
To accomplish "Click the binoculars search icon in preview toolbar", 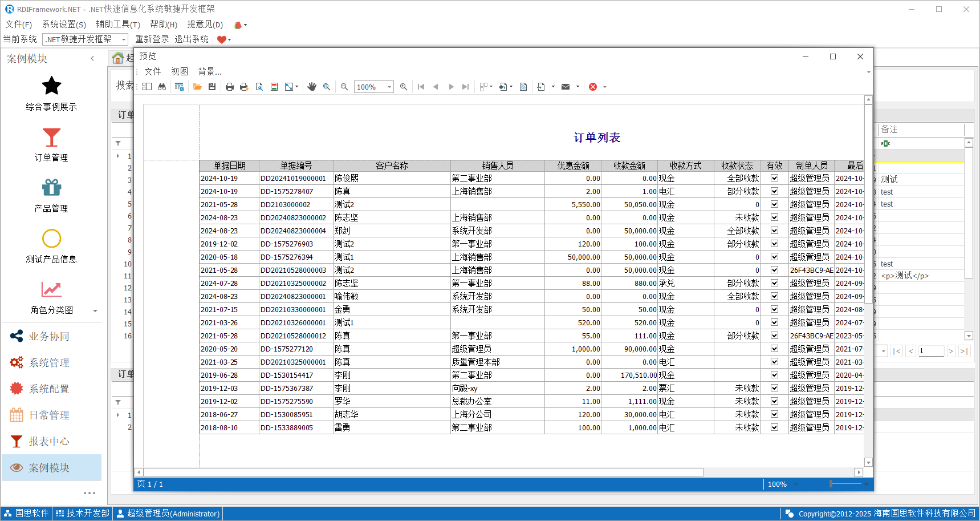I will pyautogui.click(x=162, y=87).
